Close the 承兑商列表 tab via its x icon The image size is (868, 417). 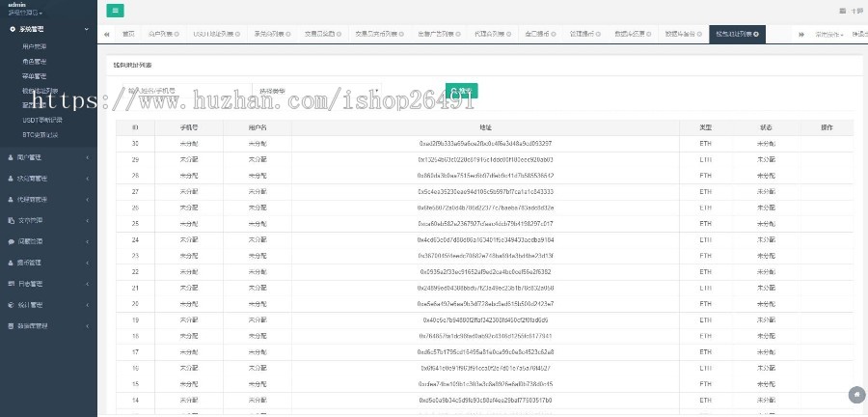[x=288, y=35]
